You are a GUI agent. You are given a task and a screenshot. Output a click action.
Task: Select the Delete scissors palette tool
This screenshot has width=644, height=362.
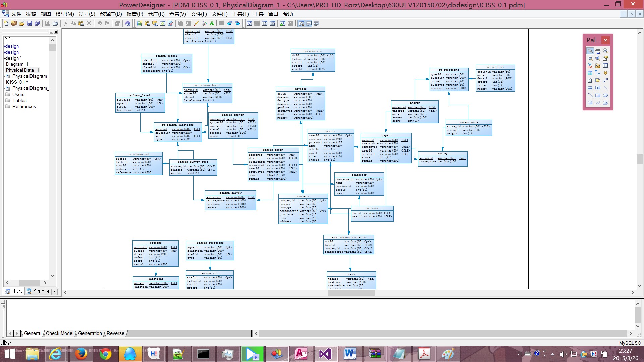(x=590, y=66)
